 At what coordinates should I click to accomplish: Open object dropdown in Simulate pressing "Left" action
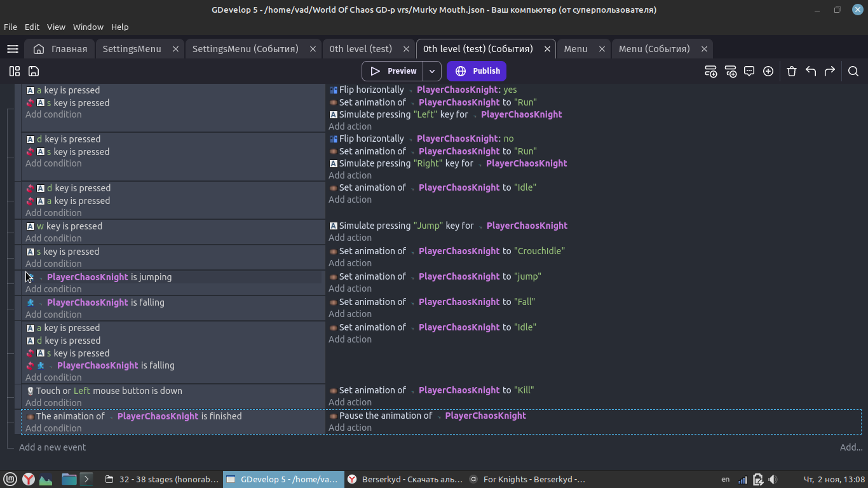pyautogui.click(x=475, y=115)
